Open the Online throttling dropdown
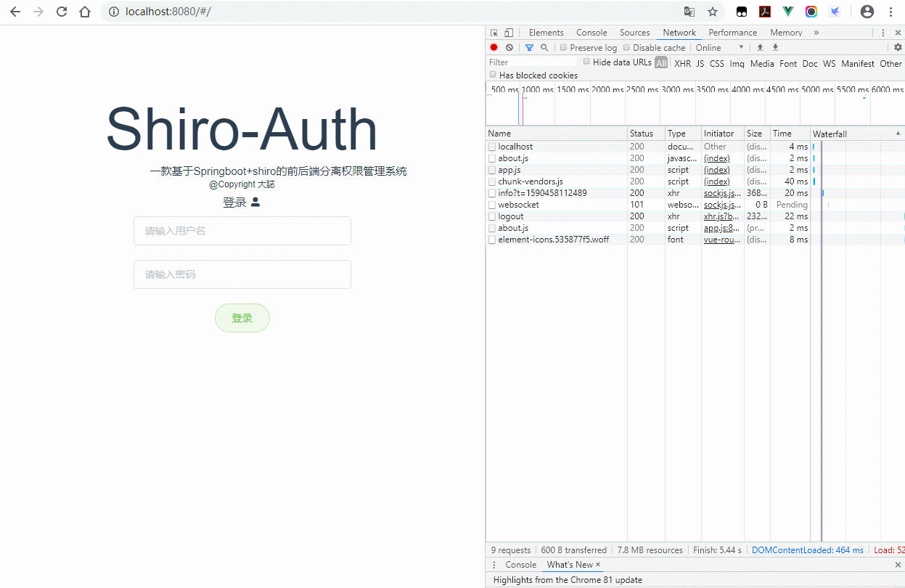Image resolution: width=905 pixels, height=588 pixels. (720, 47)
